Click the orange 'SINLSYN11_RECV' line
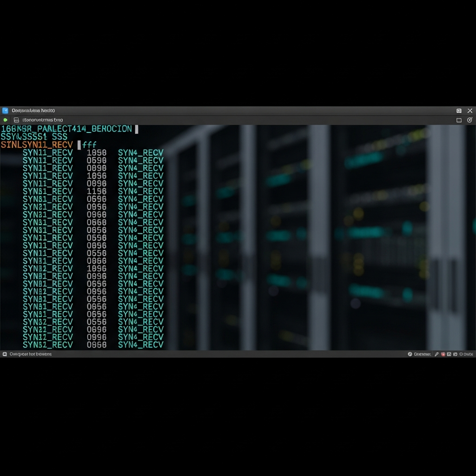 pyautogui.click(x=37, y=145)
